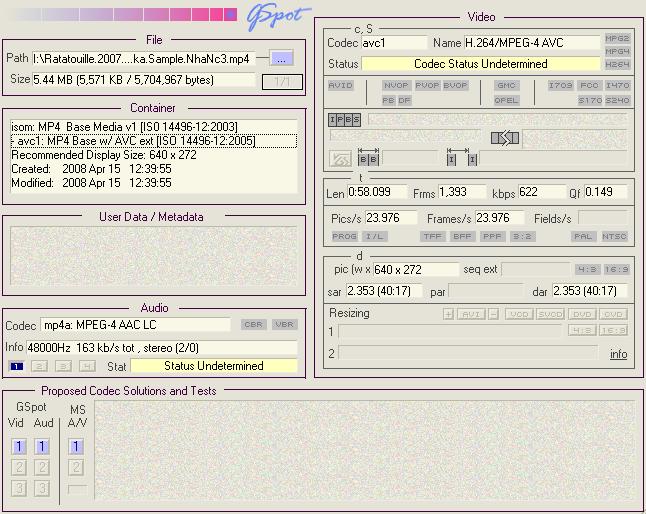Open the info link in Resizing

click(618, 354)
